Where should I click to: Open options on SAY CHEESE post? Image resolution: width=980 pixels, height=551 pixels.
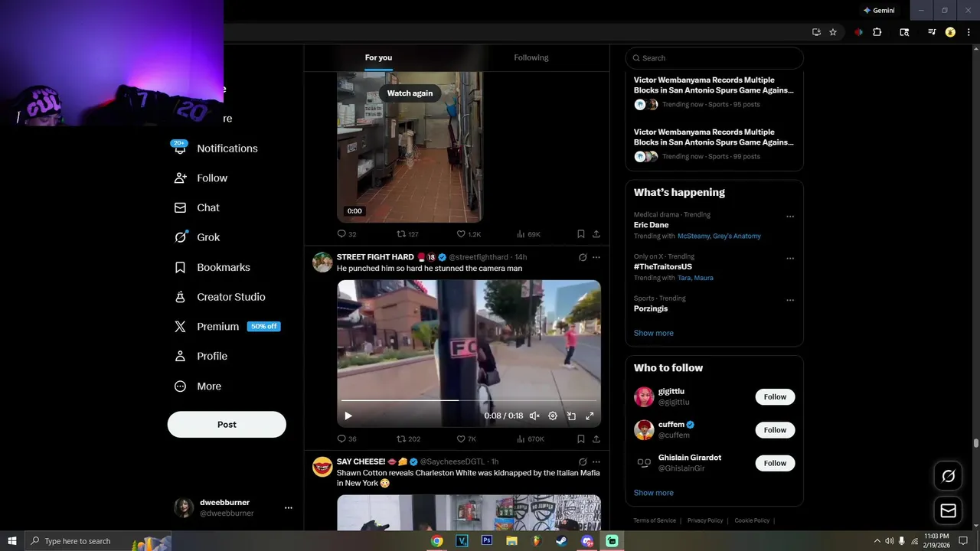[596, 461]
